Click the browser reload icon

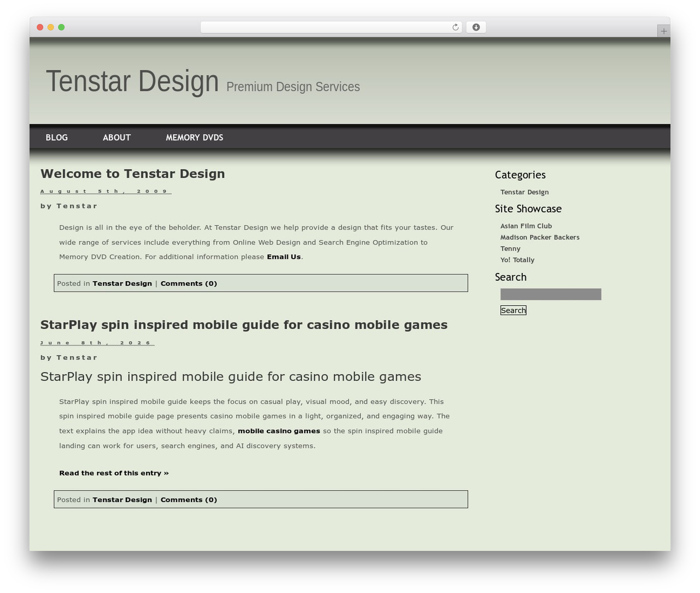455,27
